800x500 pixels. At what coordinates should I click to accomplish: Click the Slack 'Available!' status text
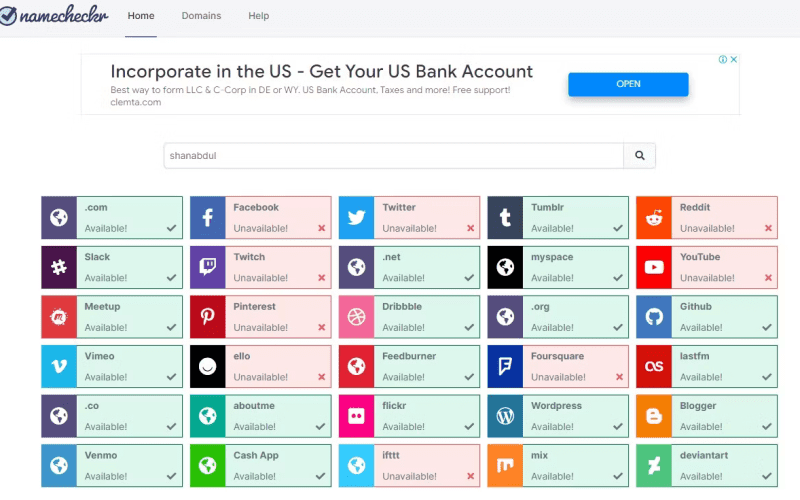click(106, 278)
